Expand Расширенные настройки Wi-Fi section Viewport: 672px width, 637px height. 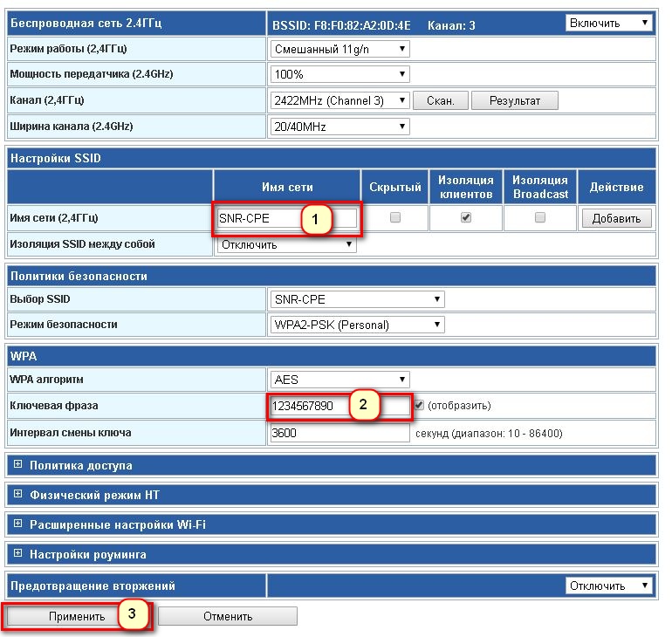[x=17, y=524]
